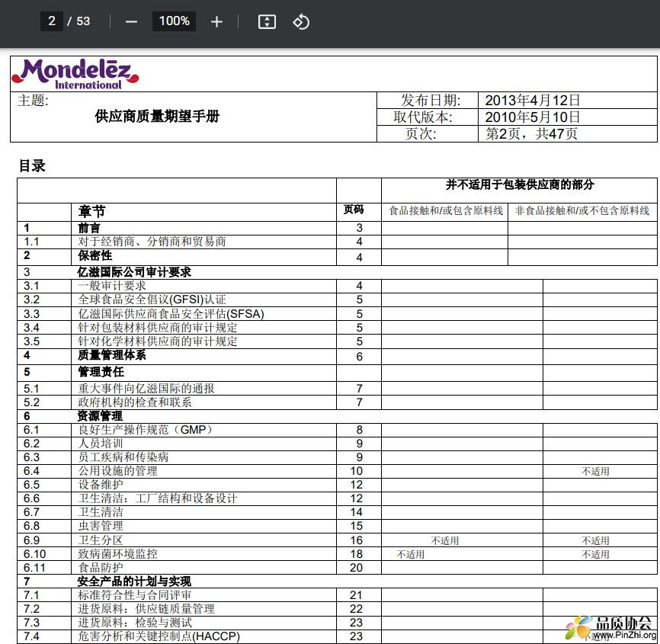Click "良好生产操作规范（GMP）" entry

(x=146, y=430)
